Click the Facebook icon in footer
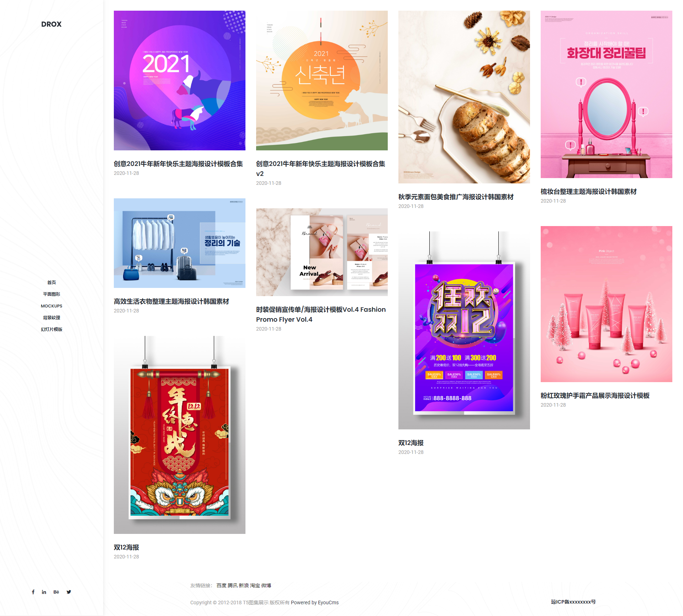This screenshot has width=683, height=616. (x=33, y=591)
